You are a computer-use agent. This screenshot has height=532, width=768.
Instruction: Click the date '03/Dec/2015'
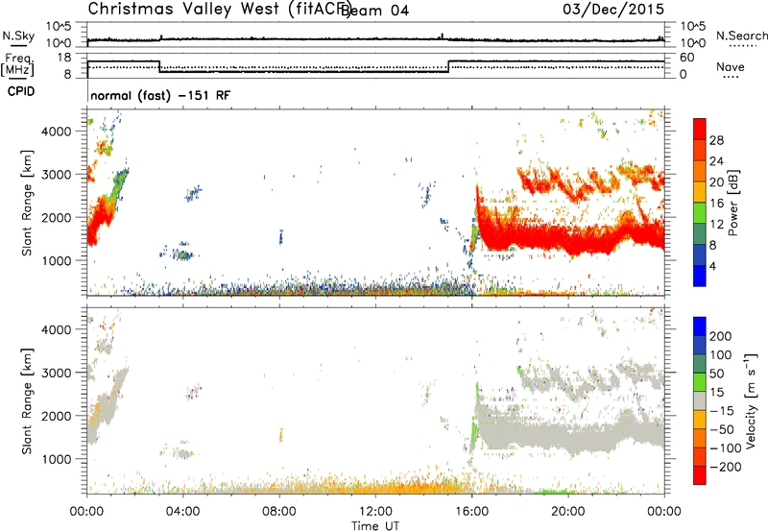[613, 9]
